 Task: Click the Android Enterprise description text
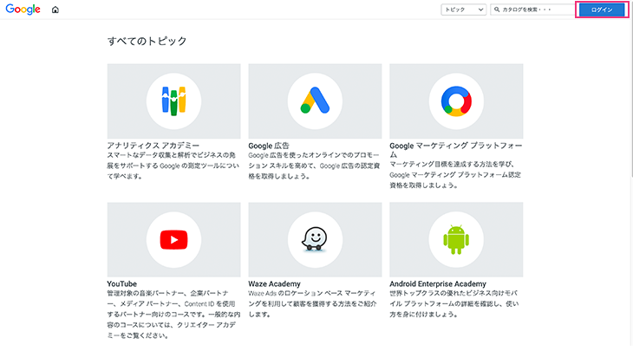point(454,303)
